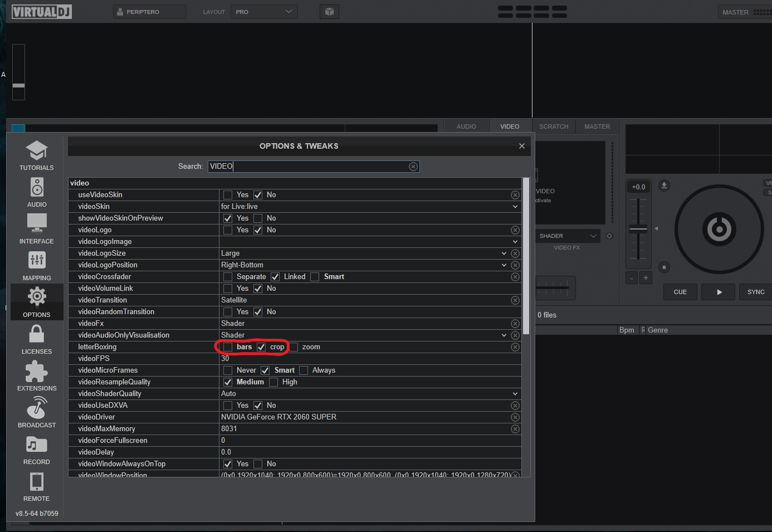Uncheck Yes for showVideoSkinOnPreview
The width and height of the screenshot is (772, 532).
click(x=228, y=218)
